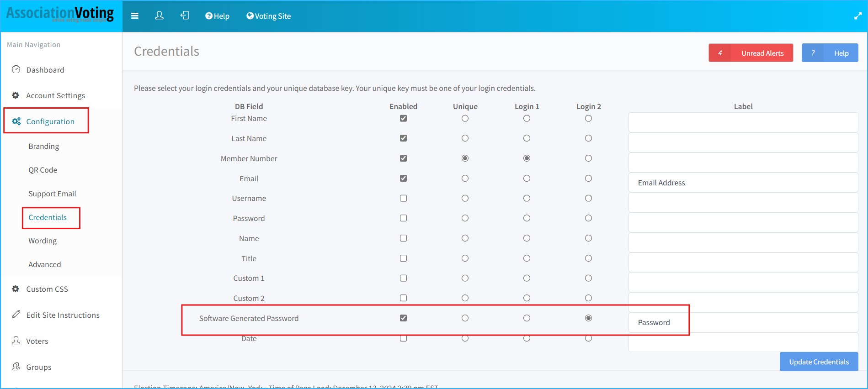The width and height of the screenshot is (868, 389).
Task: Open the Unread Alerts button
Action: click(751, 53)
